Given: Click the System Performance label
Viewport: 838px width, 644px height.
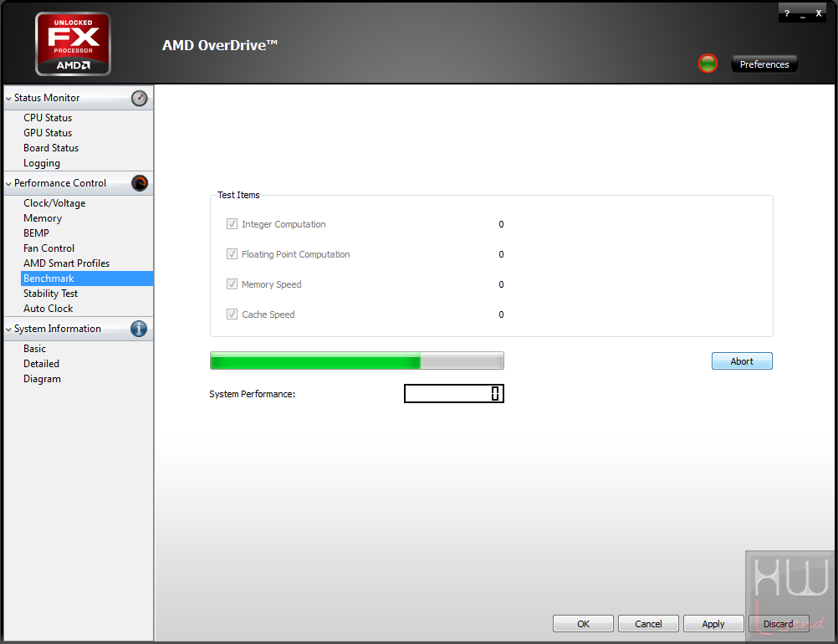Looking at the screenshot, I should [253, 394].
